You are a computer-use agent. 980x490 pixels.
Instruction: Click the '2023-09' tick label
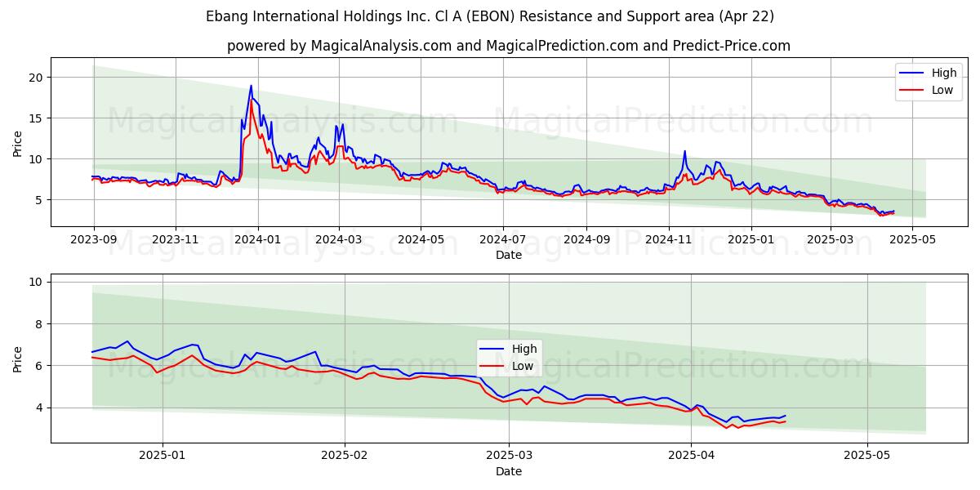click(x=94, y=239)
